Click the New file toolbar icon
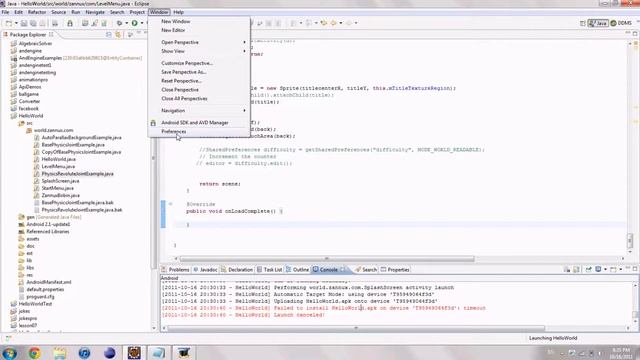The image size is (640, 360). (x=9, y=23)
